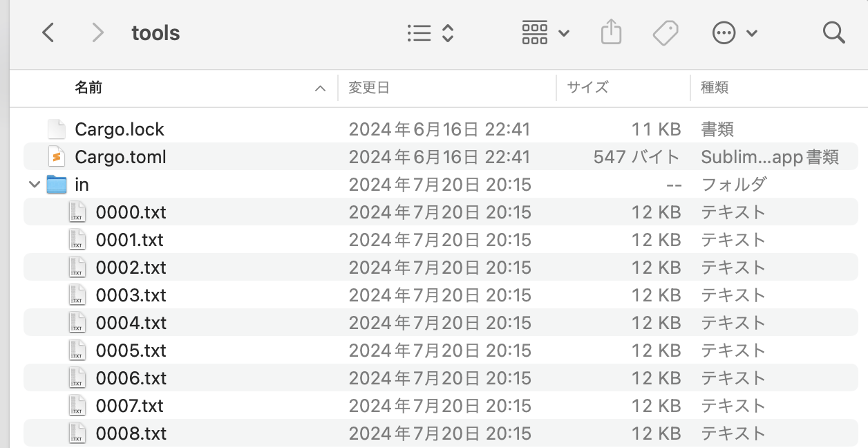Sort files by the サイズ column
The image size is (868, 448).
click(x=585, y=88)
